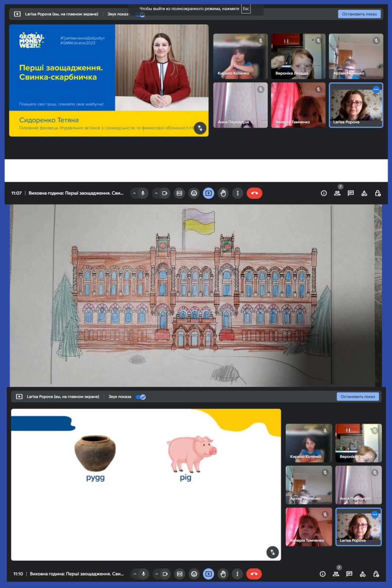The width and height of the screenshot is (392, 588).
Task: Open the three-dot more options in 11:10 bar
Action: (237, 574)
